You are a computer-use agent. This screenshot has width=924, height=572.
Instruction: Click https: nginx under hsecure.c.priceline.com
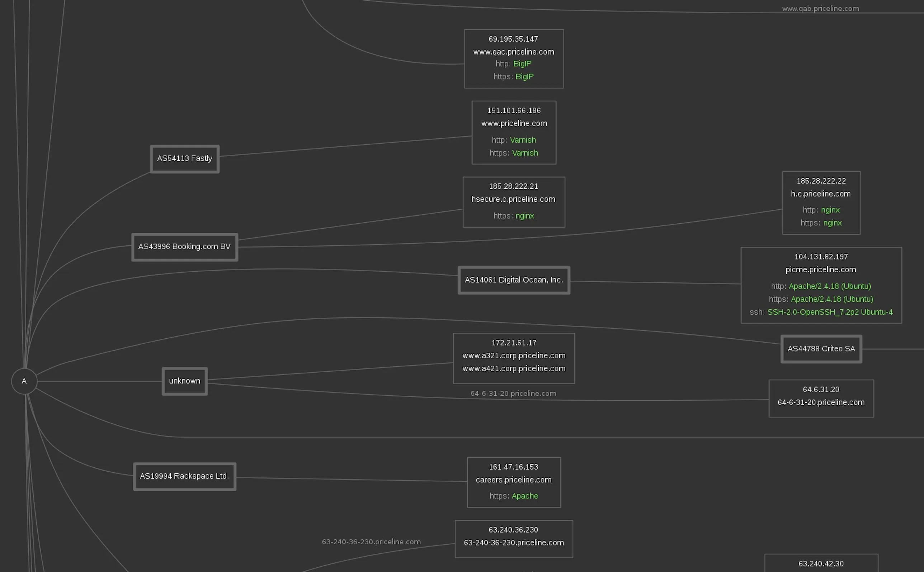click(x=514, y=216)
